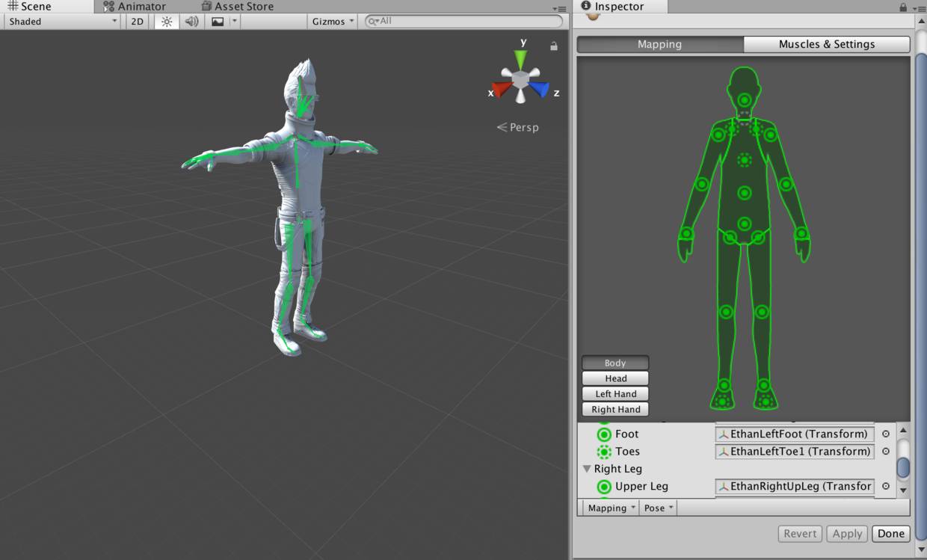
Task: Click the blue Z axis gizmo cone
Action: click(540, 90)
